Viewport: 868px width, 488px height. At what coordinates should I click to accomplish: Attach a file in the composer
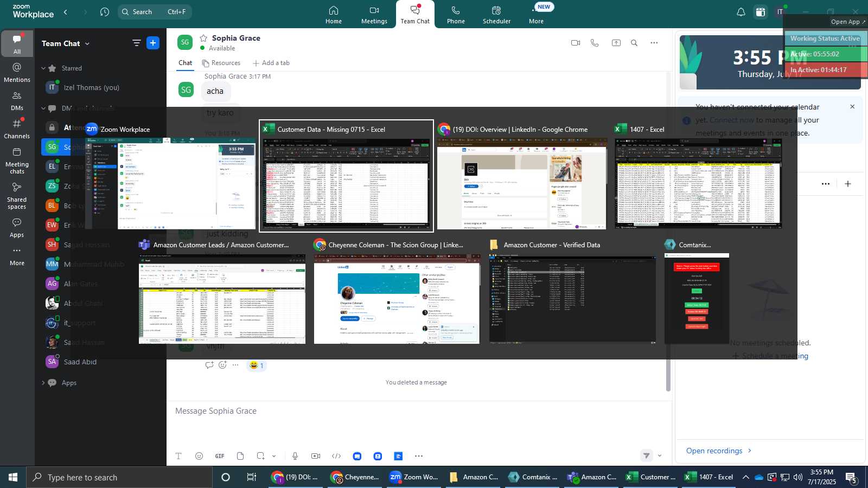pos(240,456)
